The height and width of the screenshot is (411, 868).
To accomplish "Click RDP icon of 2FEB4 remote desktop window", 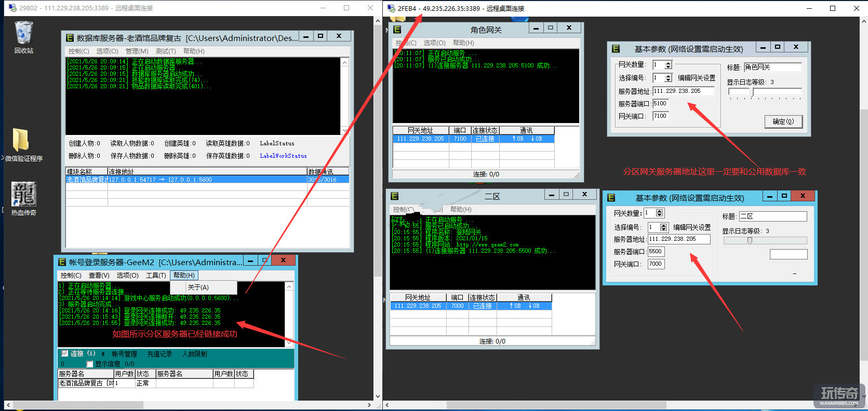I will [391, 8].
